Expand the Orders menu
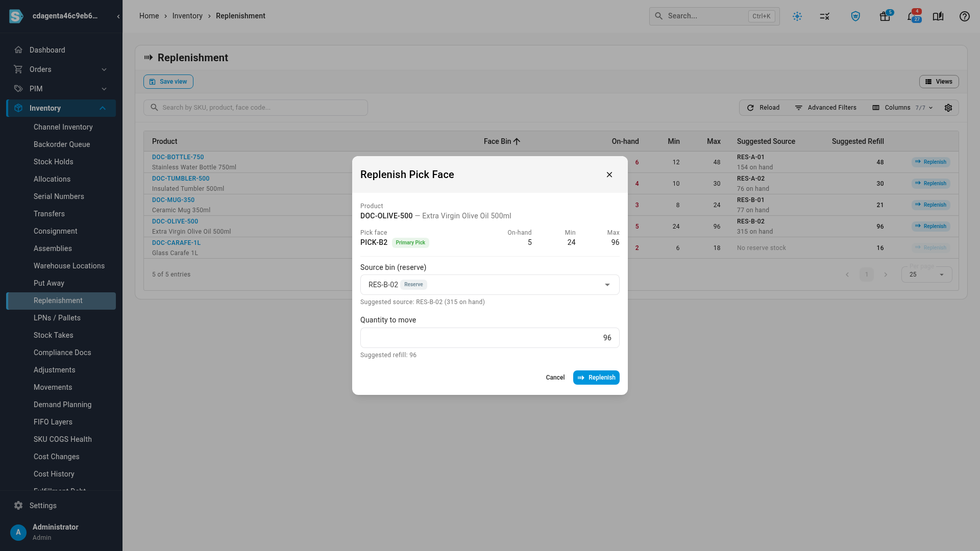Screen dimensions: 980x551 61,69
